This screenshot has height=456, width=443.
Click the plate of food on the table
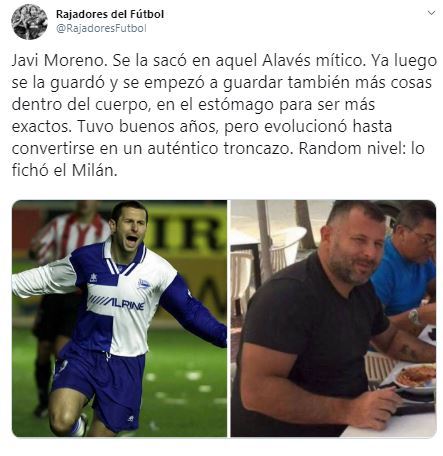[x=416, y=377]
